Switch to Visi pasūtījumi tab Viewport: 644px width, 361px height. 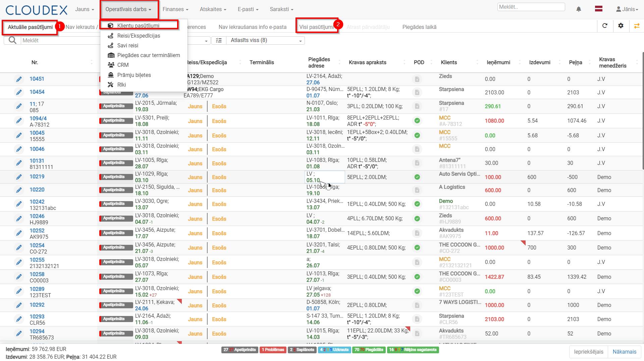click(317, 27)
